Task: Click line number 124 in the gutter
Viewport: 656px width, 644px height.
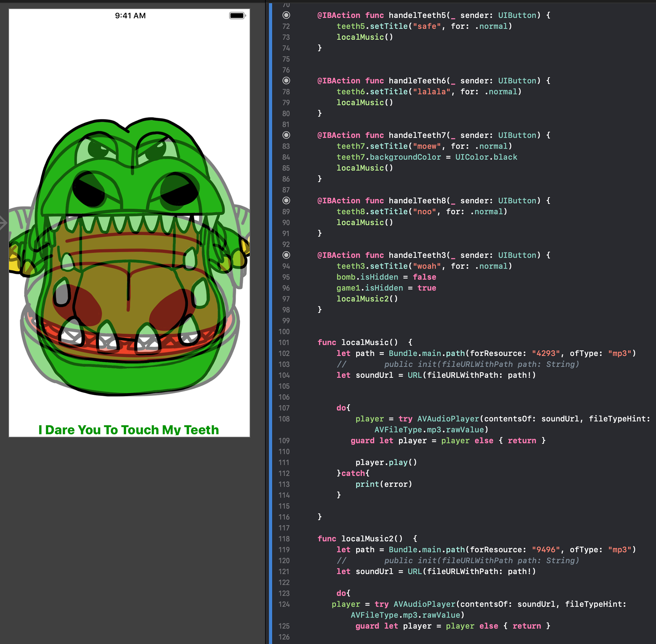Action: point(284,604)
